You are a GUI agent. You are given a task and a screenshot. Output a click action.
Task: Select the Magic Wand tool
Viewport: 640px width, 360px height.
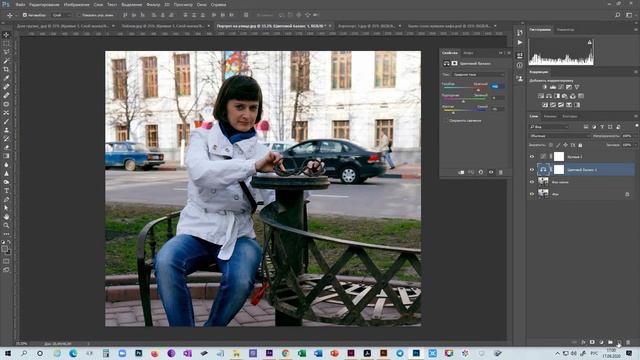click(x=6, y=61)
